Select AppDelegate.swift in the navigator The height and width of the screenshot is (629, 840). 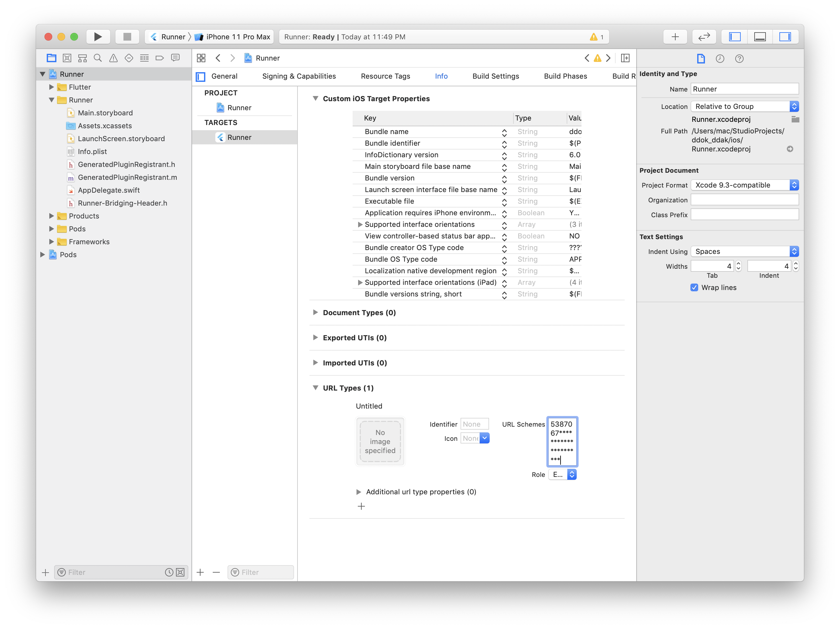pyautogui.click(x=109, y=190)
